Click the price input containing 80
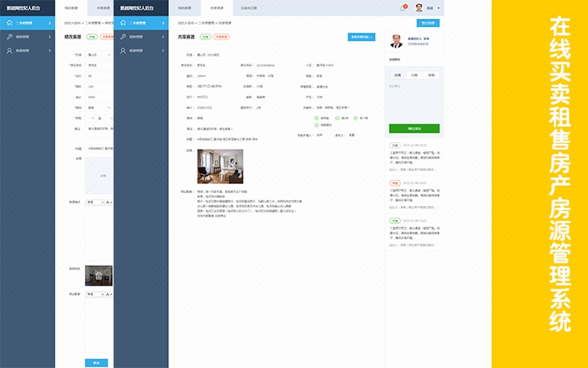The image size is (588, 368). [99, 76]
